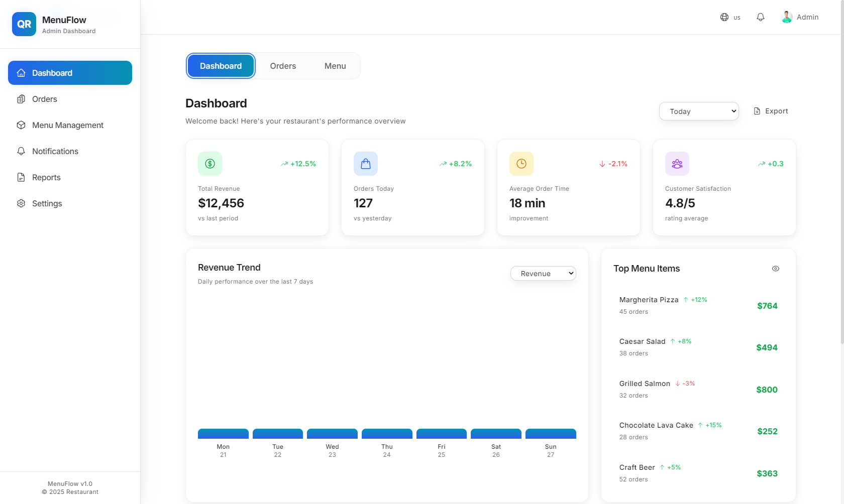Select the Wed 23 revenue bar

332,434
